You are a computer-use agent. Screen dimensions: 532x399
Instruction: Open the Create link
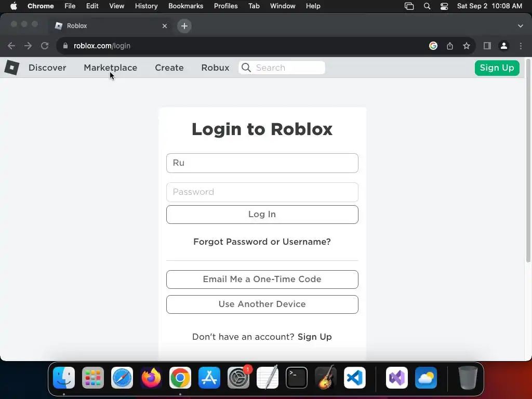[169, 68]
